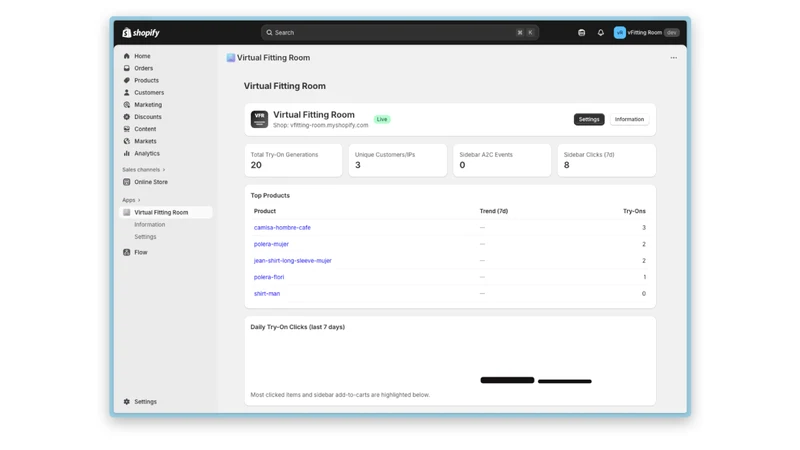Click the sidekick icon left of the bell
The height and width of the screenshot is (450, 800).
581,33
